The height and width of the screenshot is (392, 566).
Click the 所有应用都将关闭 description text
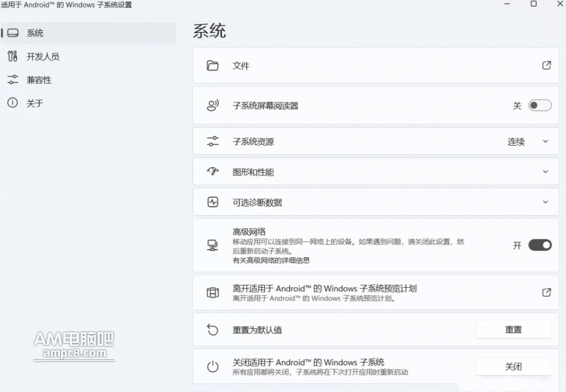tap(320, 372)
